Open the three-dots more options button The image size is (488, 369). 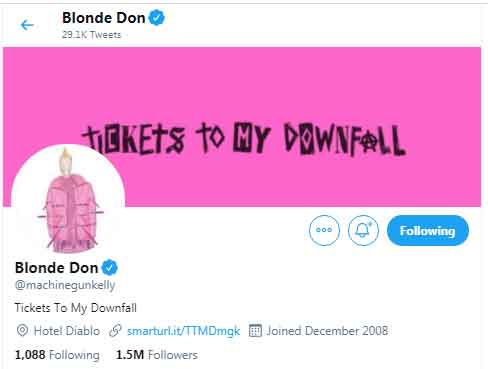[x=324, y=230]
